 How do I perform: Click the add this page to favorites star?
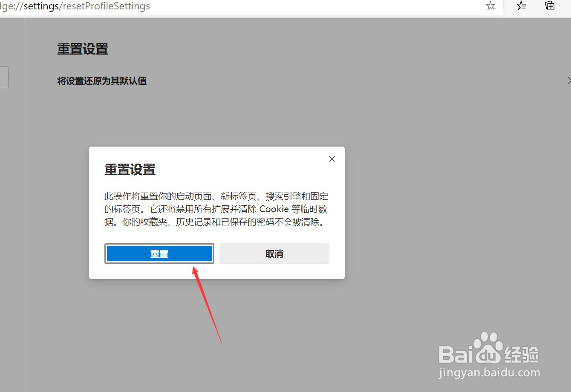(x=490, y=6)
